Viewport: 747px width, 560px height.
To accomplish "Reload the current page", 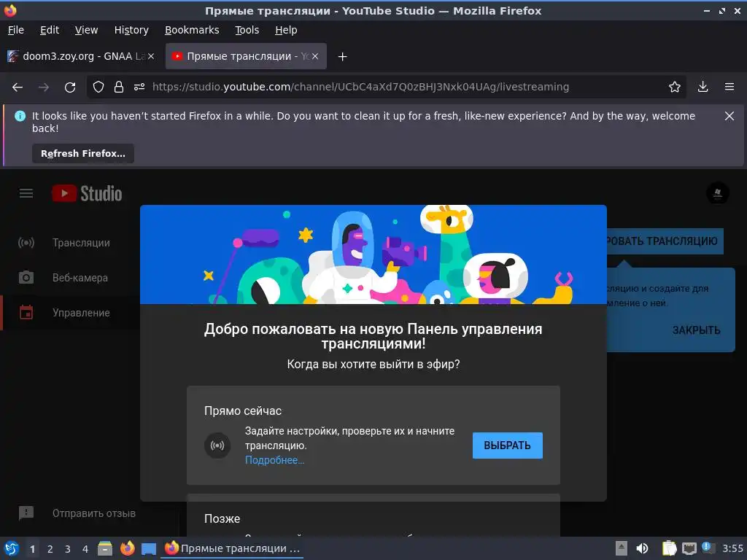I will (70, 87).
